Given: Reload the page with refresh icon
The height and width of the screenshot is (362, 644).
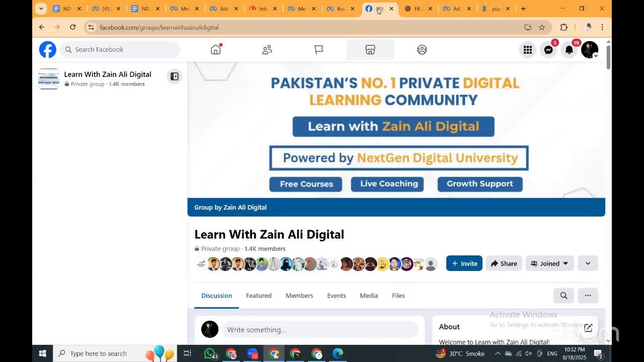Looking at the screenshot, I should tap(73, 27).
